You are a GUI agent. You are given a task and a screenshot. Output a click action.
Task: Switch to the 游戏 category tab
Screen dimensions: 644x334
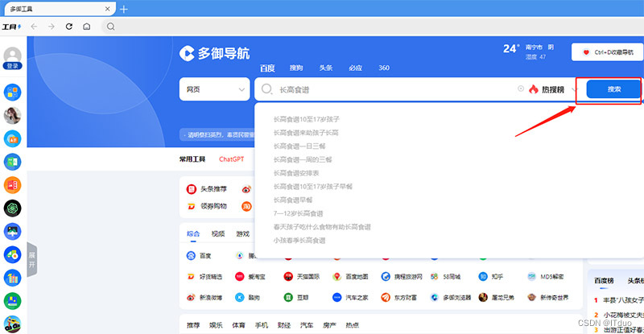[243, 233]
